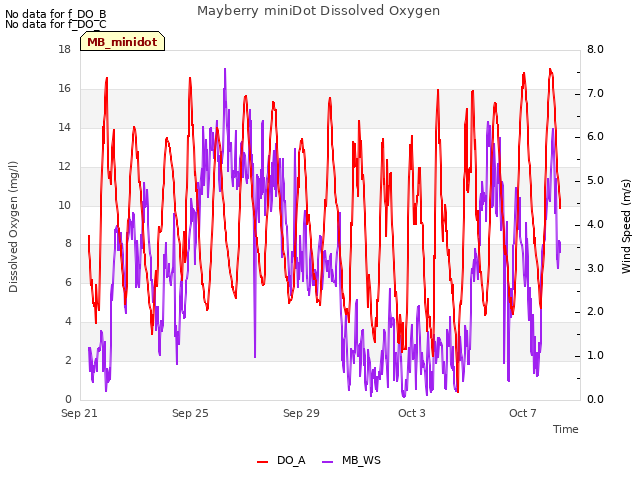
Task: Click the Sep 25 date tick label
Action: click(x=190, y=413)
